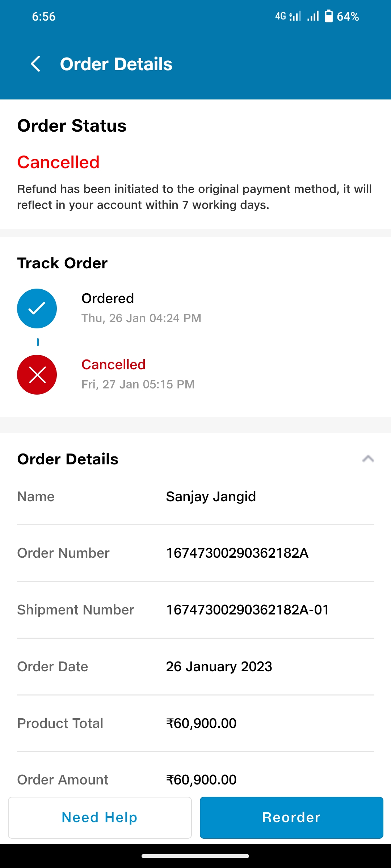This screenshot has height=868, width=391.
Task: Tap the blue Ordered checkmark icon
Action: 37,309
